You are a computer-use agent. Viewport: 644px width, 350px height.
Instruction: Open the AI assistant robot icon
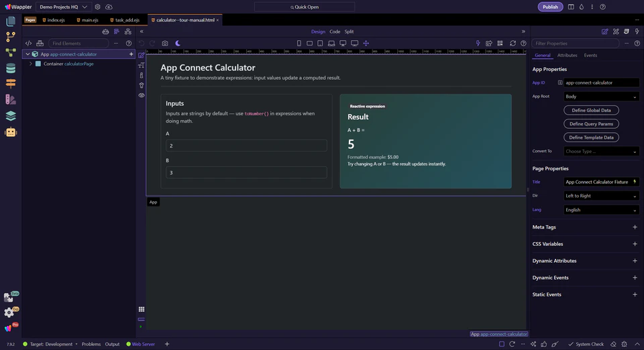[x=11, y=132]
